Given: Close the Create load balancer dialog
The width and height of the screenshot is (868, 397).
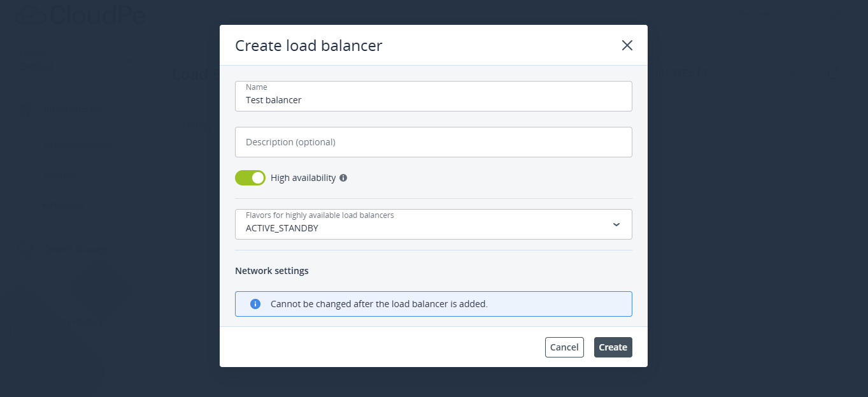Looking at the screenshot, I should (627, 45).
